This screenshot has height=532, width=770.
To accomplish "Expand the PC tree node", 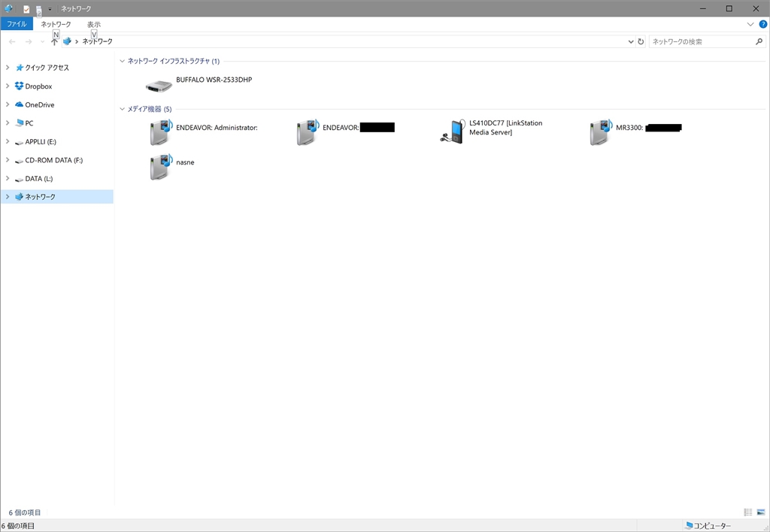I will click(x=8, y=122).
